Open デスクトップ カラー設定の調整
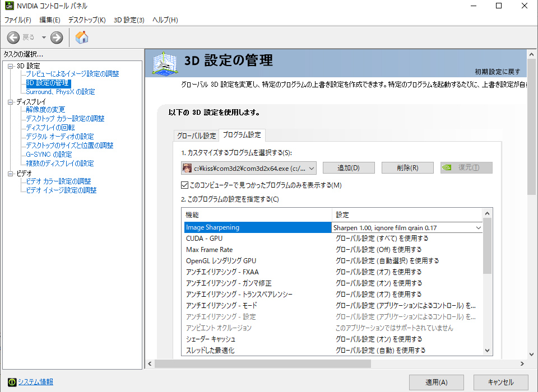Viewport: 538px width, 392px height. (65, 118)
